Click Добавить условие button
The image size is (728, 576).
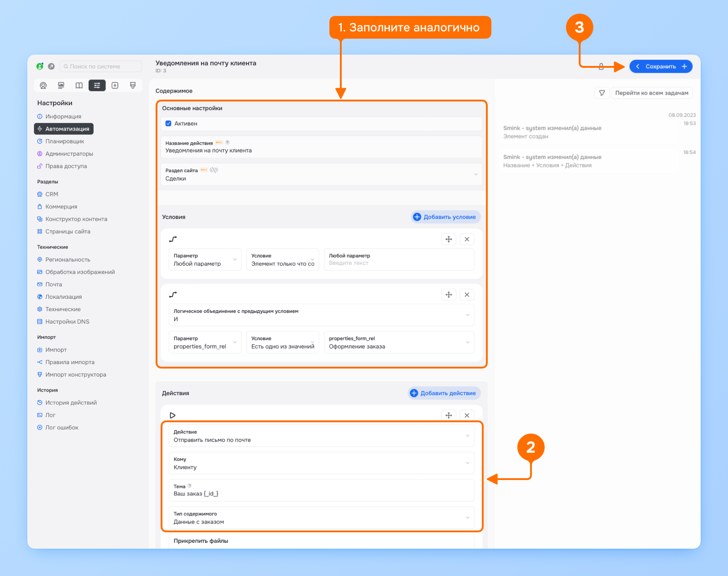pyautogui.click(x=446, y=217)
